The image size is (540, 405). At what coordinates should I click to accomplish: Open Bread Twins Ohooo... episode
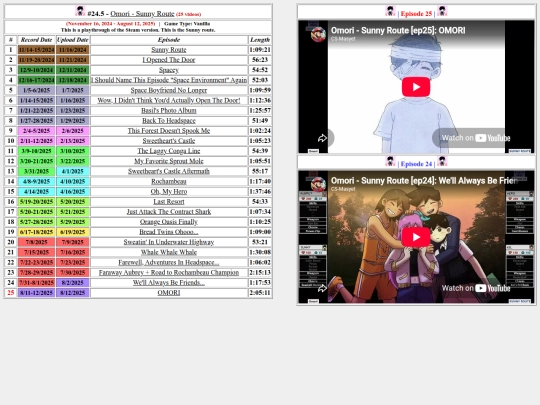click(169, 232)
